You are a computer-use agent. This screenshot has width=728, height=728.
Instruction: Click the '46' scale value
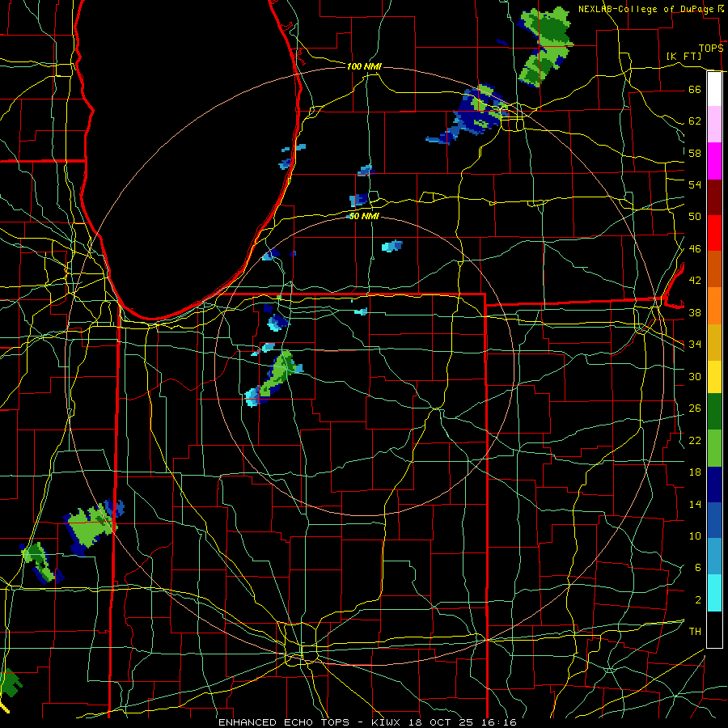pos(695,249)
